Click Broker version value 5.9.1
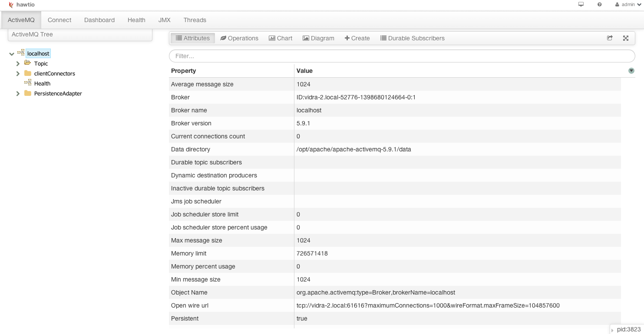644x334 pixels. point(303,123)
